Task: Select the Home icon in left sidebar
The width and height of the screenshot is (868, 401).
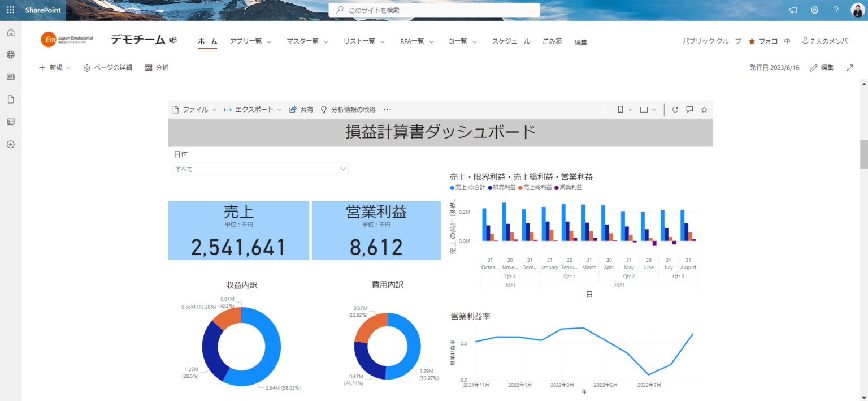Action: pos(10,33)
